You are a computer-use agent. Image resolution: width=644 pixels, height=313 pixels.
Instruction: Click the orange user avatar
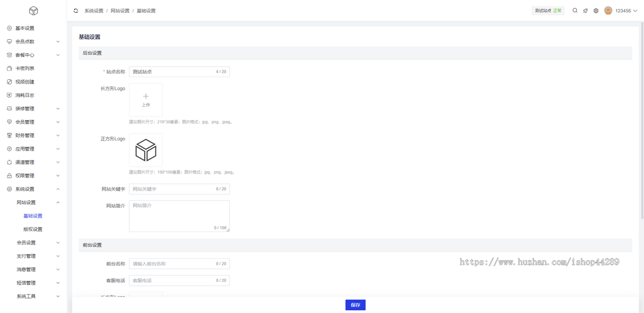point(608,11)
